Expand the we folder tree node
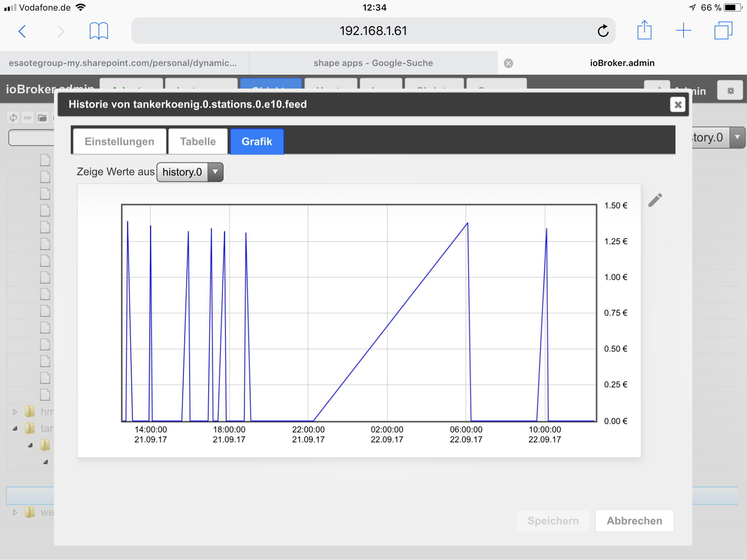The width and height of the screenshot is (747, 560). coord(15,513)
